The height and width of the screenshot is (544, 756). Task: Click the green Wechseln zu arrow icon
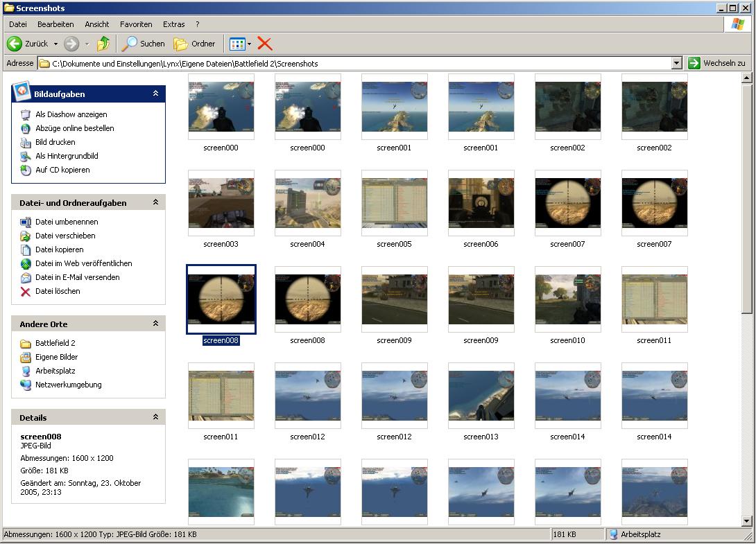(x=694, y=63)
